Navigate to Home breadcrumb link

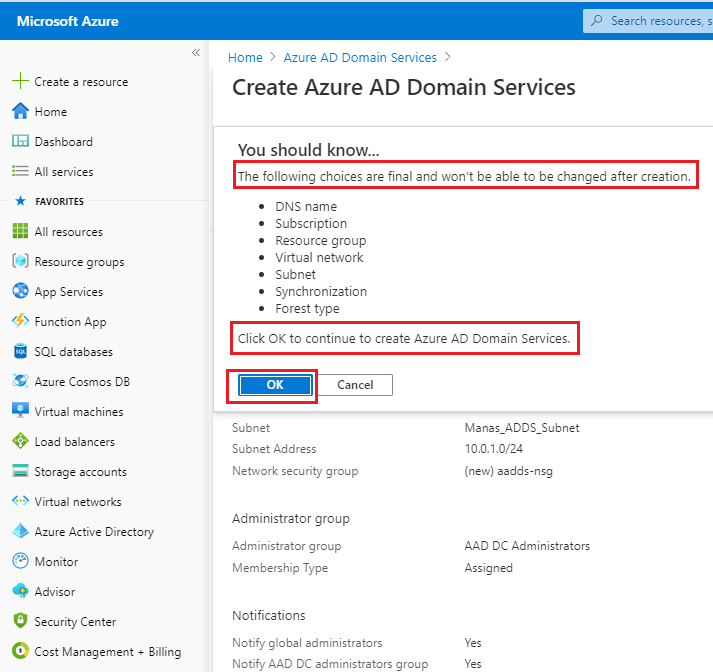click(x=245, y=58)
